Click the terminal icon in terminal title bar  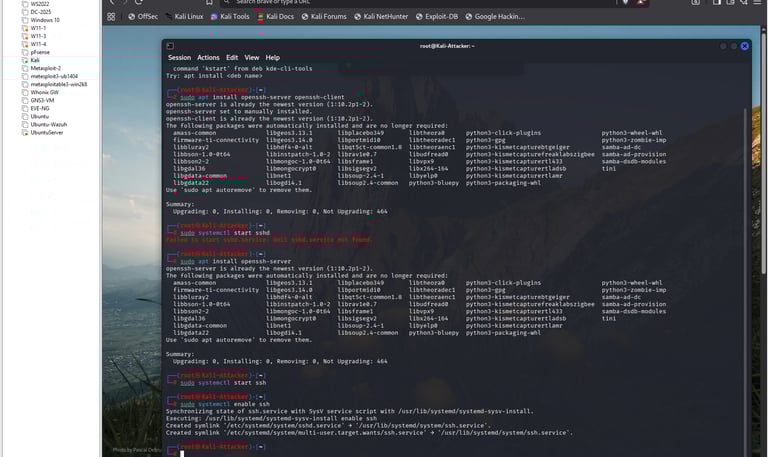[170, 46]
